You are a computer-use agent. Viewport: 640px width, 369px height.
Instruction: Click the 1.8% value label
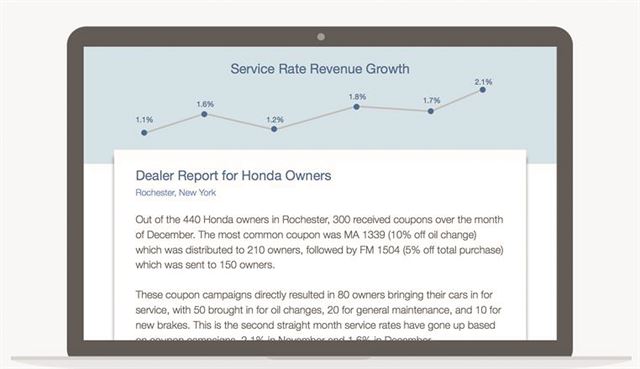pos(357,97)
